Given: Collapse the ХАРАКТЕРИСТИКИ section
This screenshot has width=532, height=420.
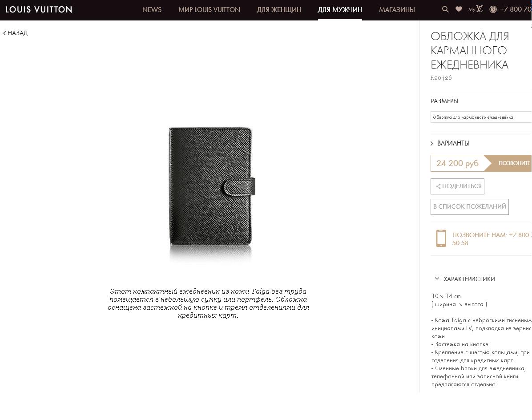Looking at the screenshot, I should tap(464, 279).
